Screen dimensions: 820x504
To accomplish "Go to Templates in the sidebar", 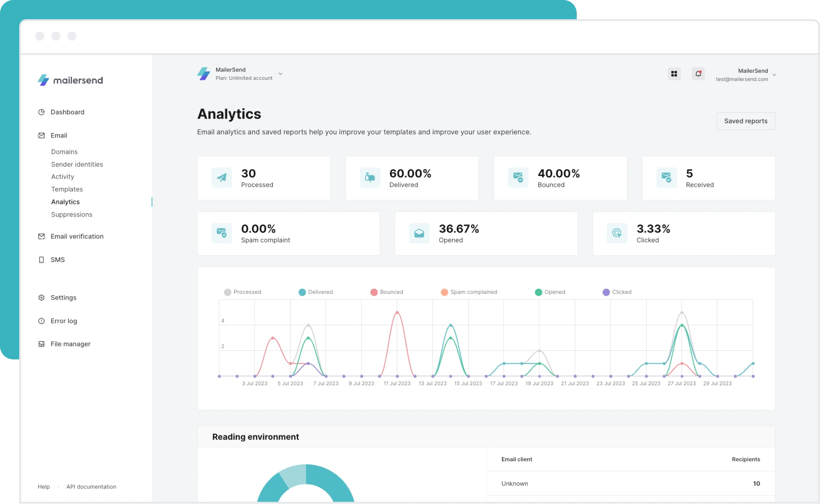I will [67, 189].
